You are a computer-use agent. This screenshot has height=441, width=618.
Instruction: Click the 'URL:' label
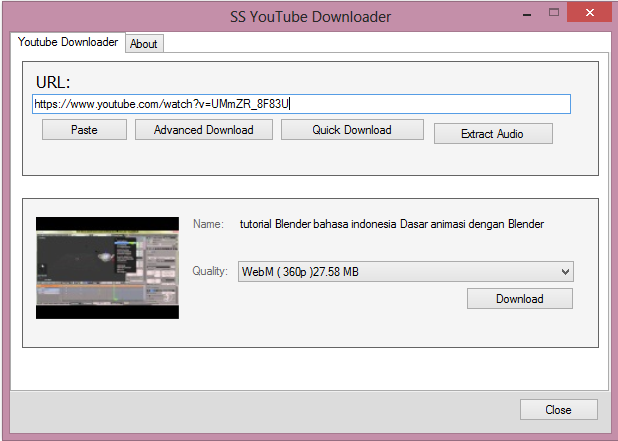point(53,82)
